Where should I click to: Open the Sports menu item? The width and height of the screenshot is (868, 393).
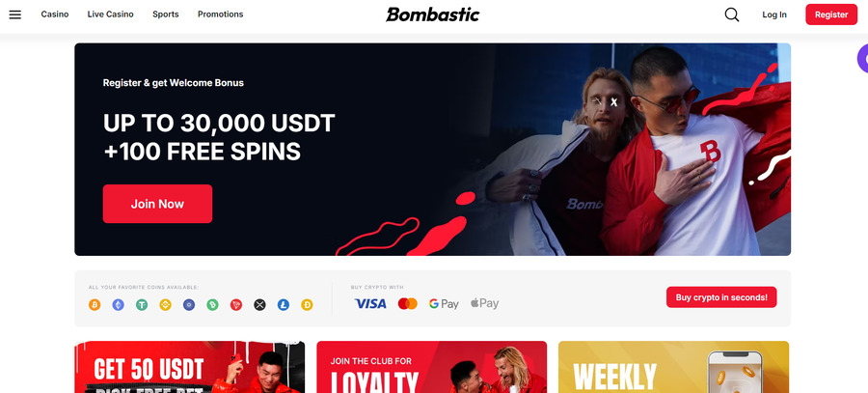pyautogui.click(x=166, y=14)
